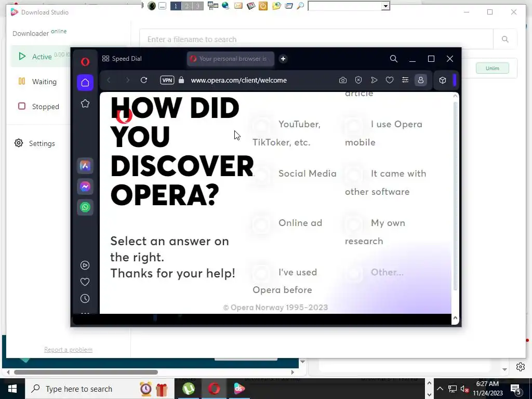The height and width of the screenshot is (399, 532).
Task: Choose the 'Other...' option
Action: [374, 272]
